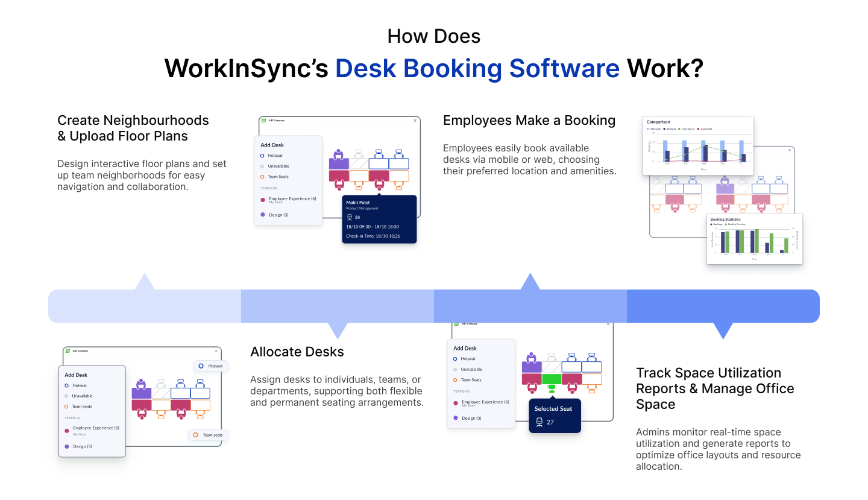Image resolution: width=868 pixels, height=500 pixels.
Task: Click the orange team desk in the Selected Seat floor plan
Action: [591, 379]
